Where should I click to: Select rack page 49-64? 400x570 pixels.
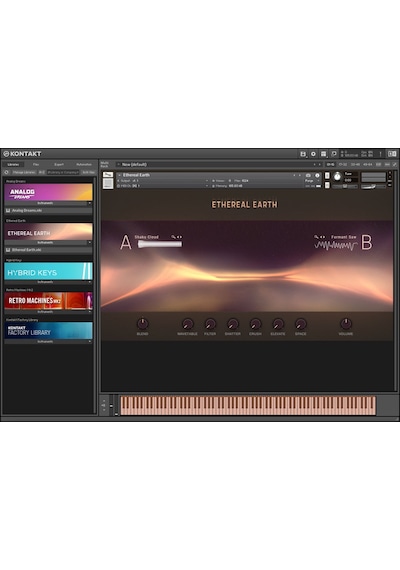(x=368, y=165)
